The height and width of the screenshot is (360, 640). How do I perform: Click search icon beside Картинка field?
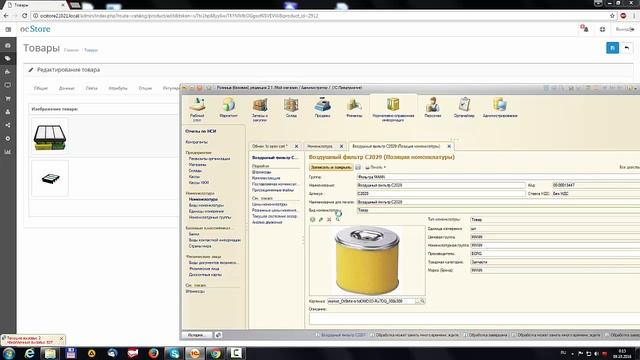click(422, 301)
